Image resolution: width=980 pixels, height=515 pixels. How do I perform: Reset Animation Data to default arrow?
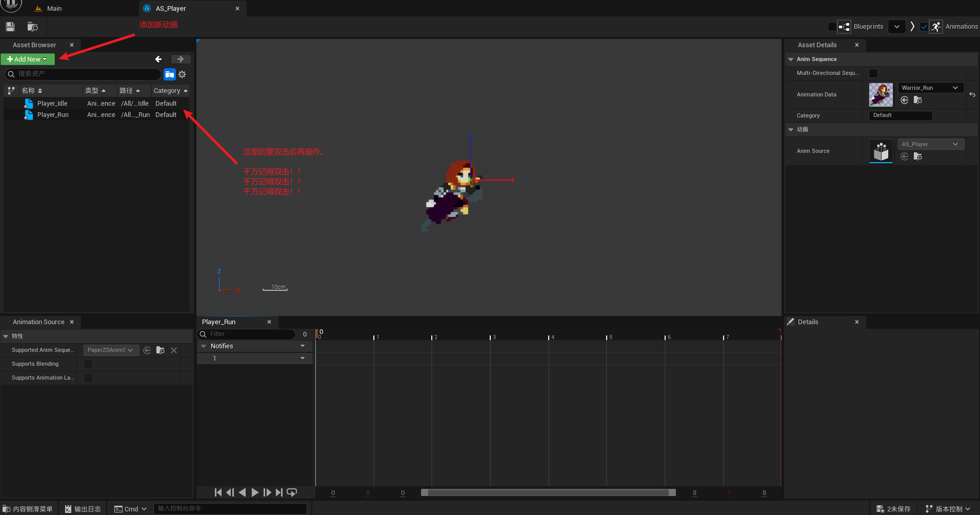point(972,95)
